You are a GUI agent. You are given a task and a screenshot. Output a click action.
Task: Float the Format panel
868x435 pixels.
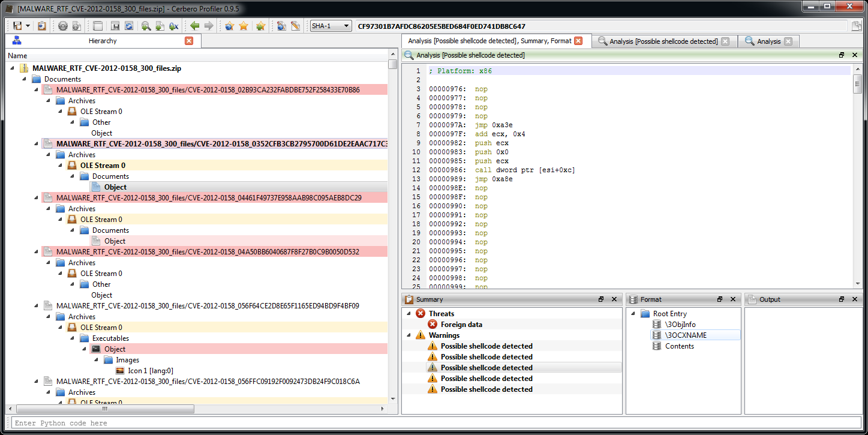tap(720, 299)
